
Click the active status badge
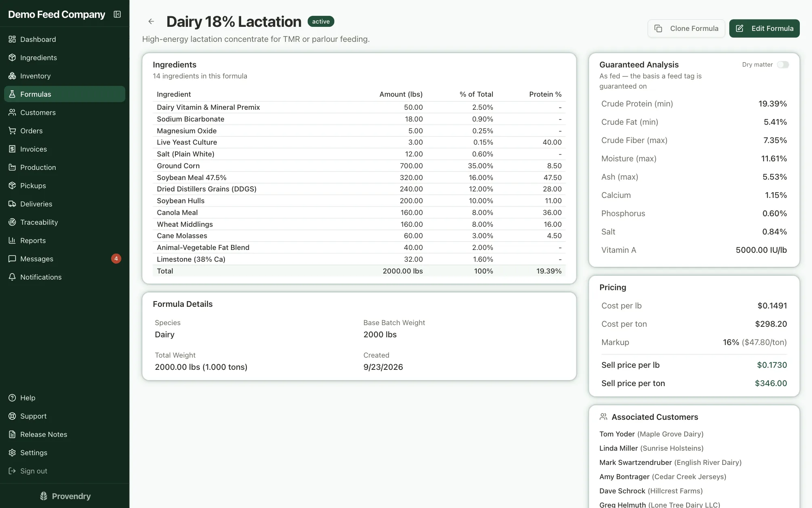click(321, 22)
